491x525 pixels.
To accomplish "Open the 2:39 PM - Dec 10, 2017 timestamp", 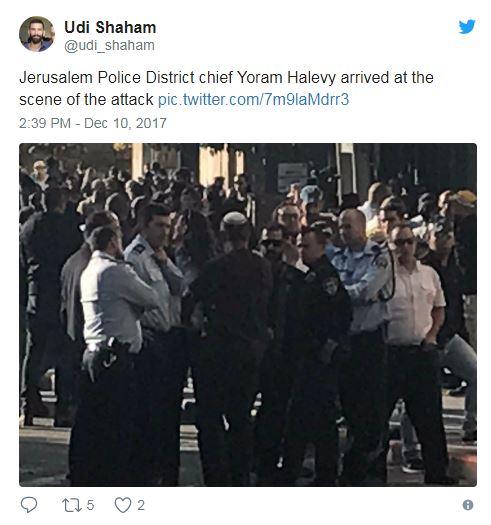I will pos(92,123).
